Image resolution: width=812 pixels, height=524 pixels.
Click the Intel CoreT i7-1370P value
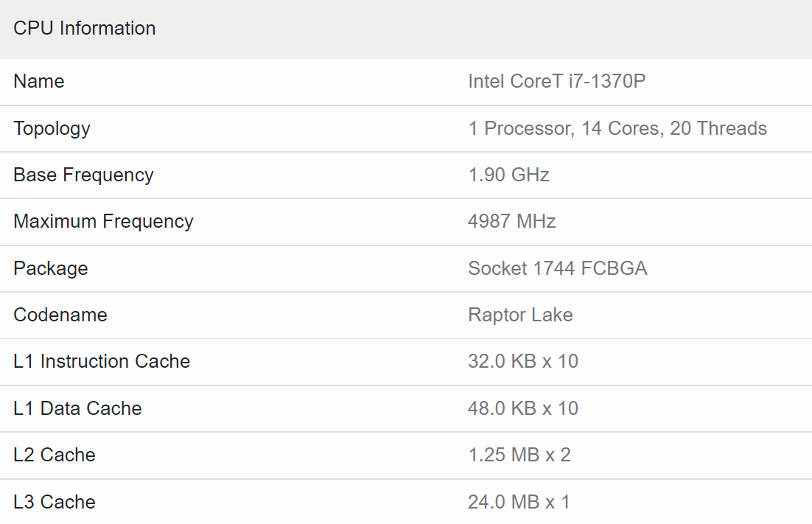[556, 81]
